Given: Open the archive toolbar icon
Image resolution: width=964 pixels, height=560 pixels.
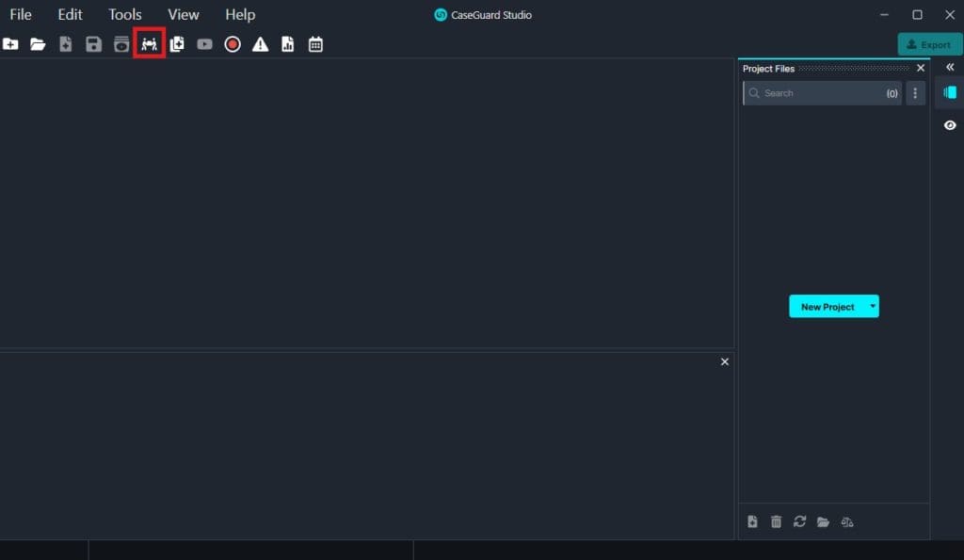Looking at the screenshot, I should [120, 43].
